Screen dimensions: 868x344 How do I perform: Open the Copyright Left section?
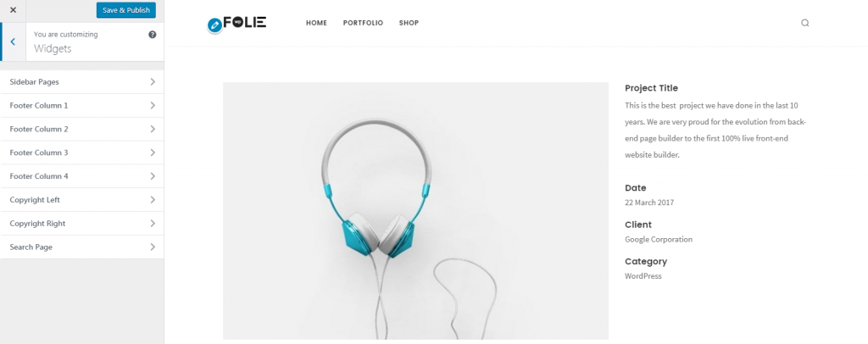pos(82,200)
